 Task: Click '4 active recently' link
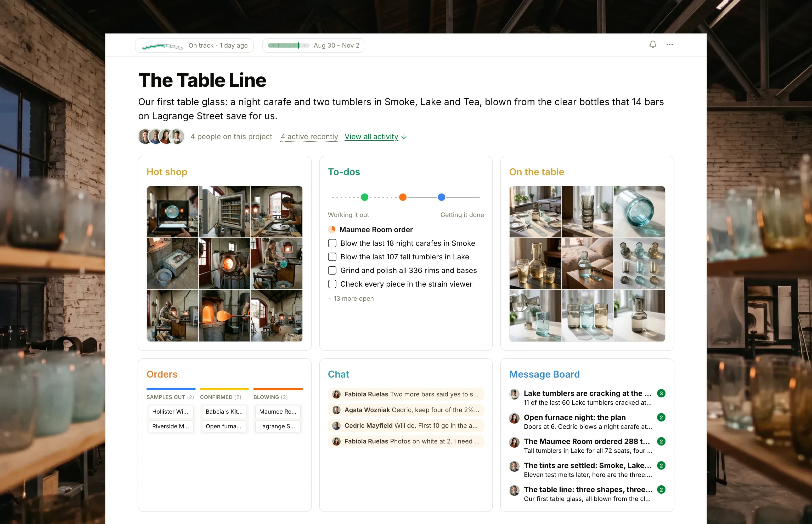point(309,136)
